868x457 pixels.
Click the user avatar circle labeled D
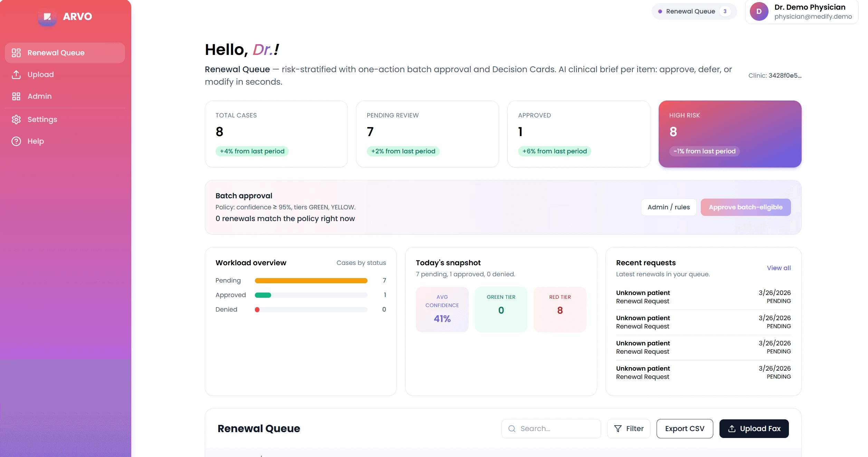click(759, 11)
